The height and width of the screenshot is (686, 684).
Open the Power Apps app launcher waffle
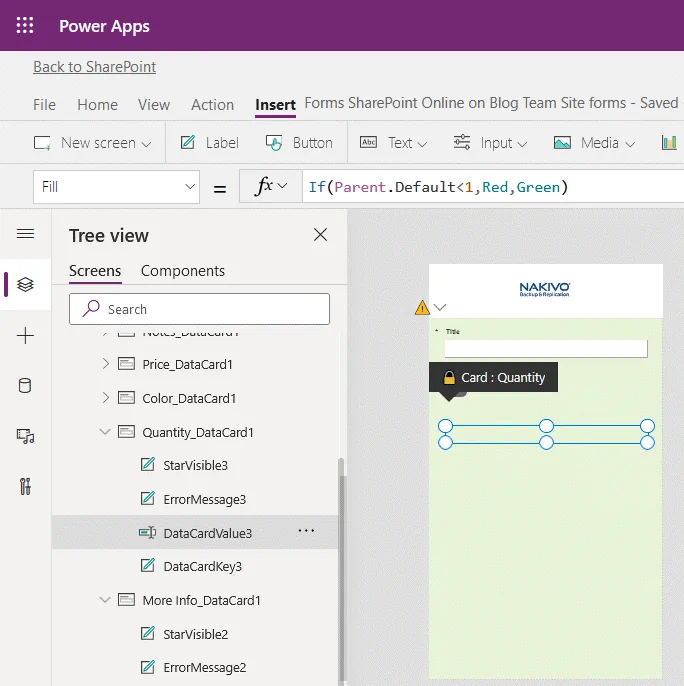[x=25, y=26]
